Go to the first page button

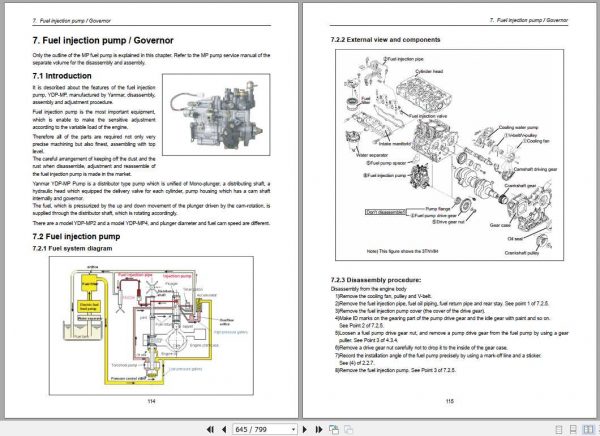click(x=210, y=429)
